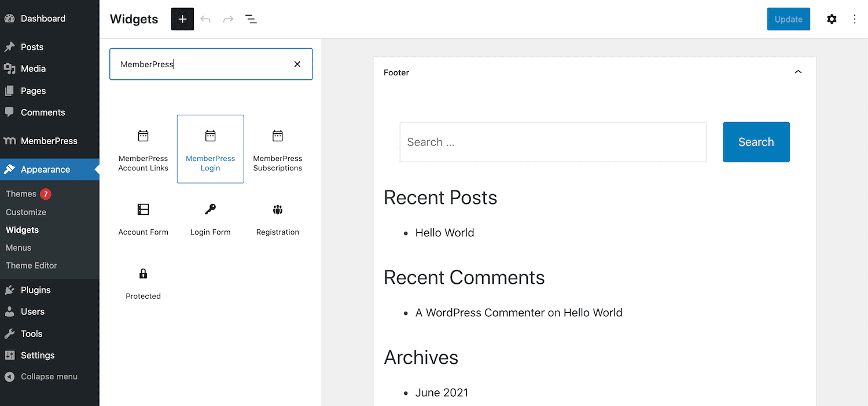Select the MemberPress Login block
Image resolution: width=868 pixels, height=406 pixels.
click(x=210, y=149)
